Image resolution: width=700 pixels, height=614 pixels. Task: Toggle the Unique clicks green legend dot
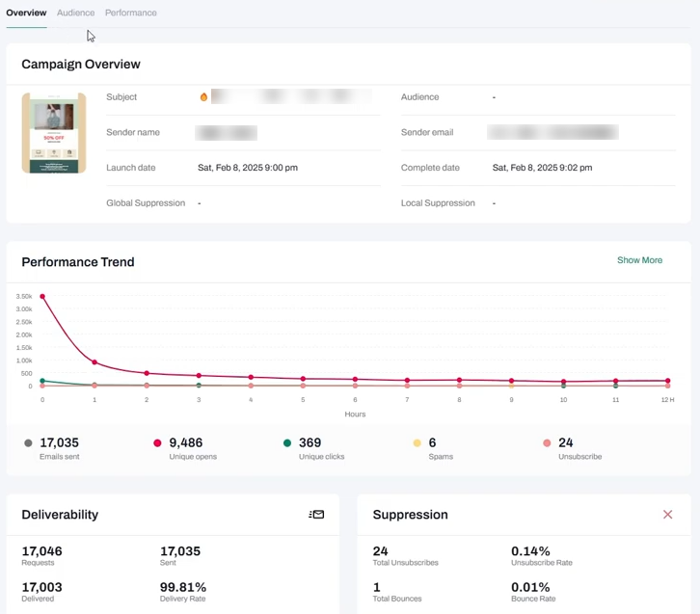click(287, 443)
